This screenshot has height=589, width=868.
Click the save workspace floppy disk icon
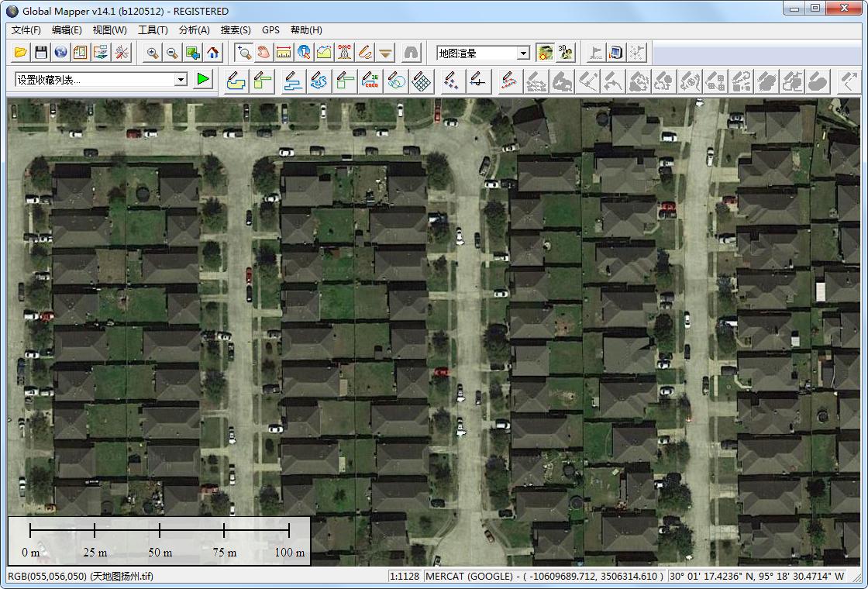[x=41, y=53]
